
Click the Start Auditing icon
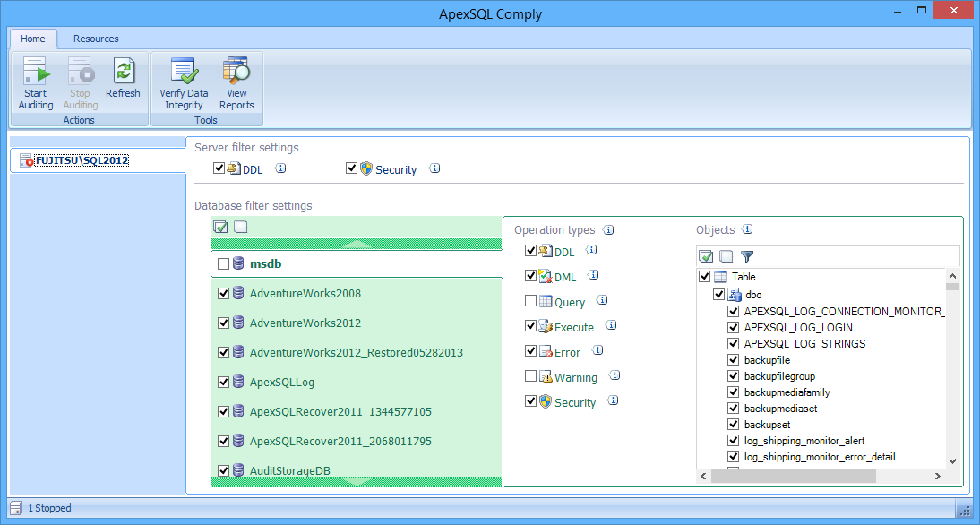pyautogui.click(x=36, y=71)
